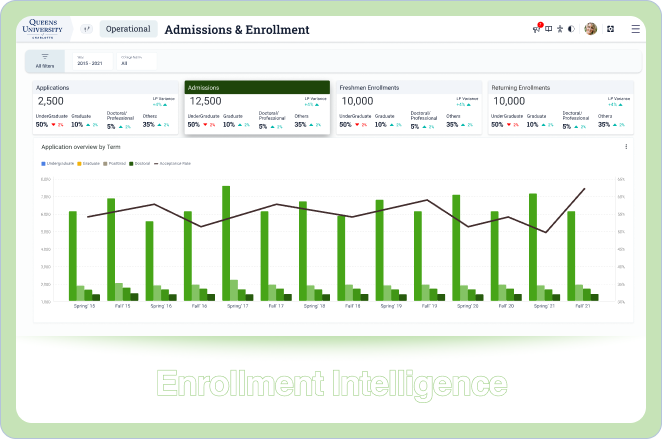This screenshot has width=662, height=439.
Task: Open the announcements megaphone icon
Action: pyautogui.click(x=537, y=30)
